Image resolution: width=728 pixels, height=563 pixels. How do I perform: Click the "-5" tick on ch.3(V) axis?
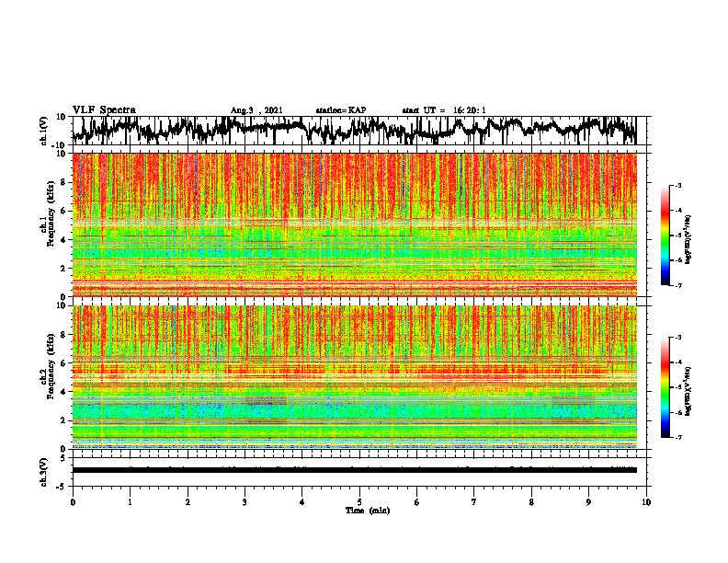coord(62,487)
